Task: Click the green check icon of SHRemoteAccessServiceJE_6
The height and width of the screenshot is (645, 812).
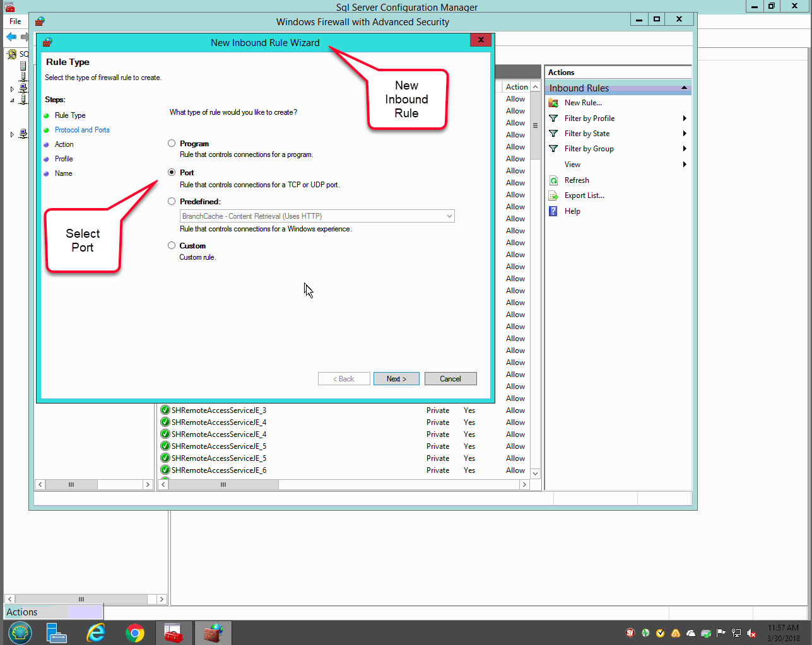Action: [165, 470]
